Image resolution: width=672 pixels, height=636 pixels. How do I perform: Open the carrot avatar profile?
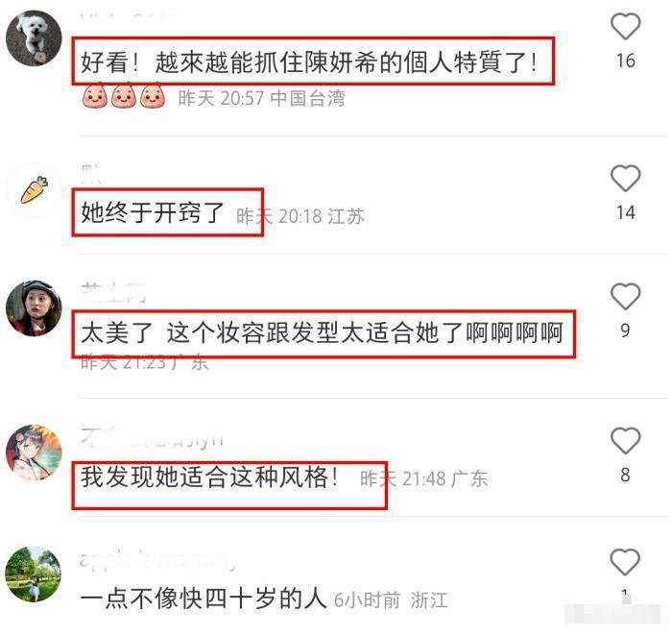[x=34, y=190]
